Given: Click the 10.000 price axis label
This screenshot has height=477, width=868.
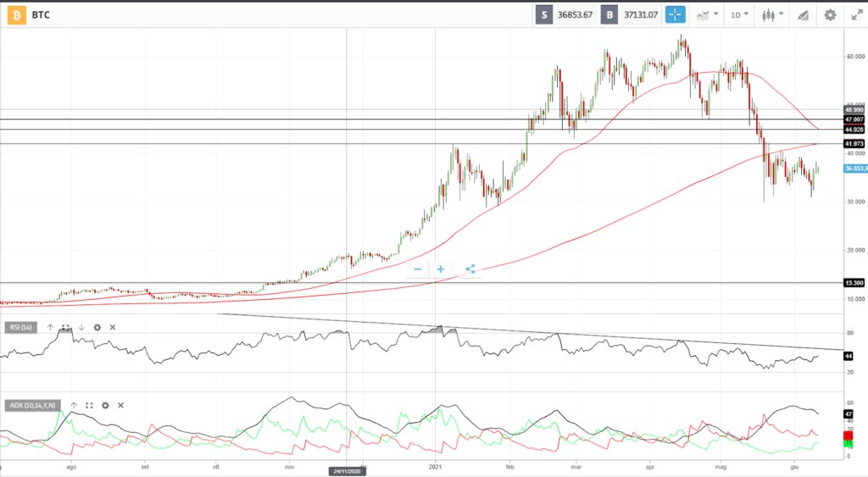Looking at the screenshot, I should coord(855,299).
